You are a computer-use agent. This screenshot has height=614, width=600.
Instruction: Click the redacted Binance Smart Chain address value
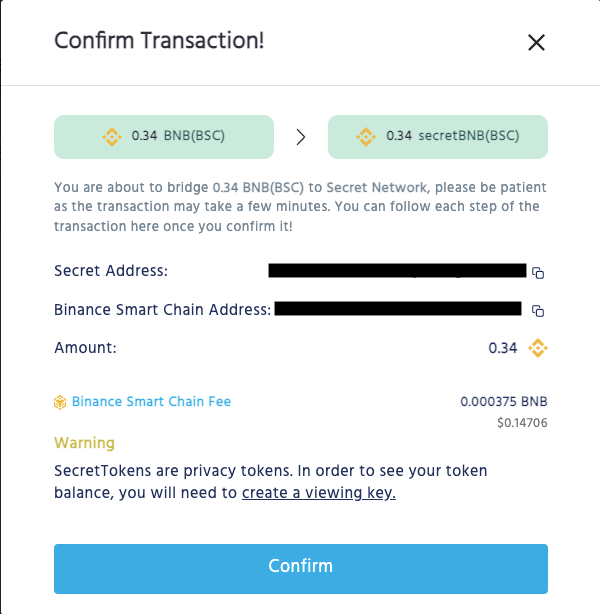pyautogui.click(x=397, y=309)
